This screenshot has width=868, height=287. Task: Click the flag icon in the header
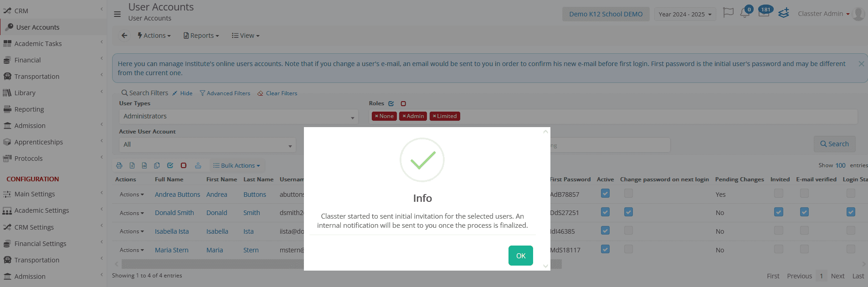(x=728, y=13)
